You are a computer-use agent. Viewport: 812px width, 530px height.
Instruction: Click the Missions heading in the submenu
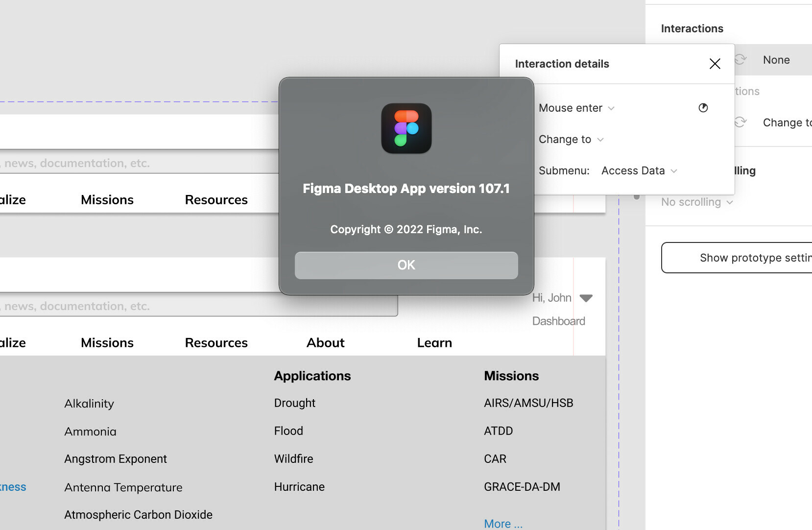point(511,376)
